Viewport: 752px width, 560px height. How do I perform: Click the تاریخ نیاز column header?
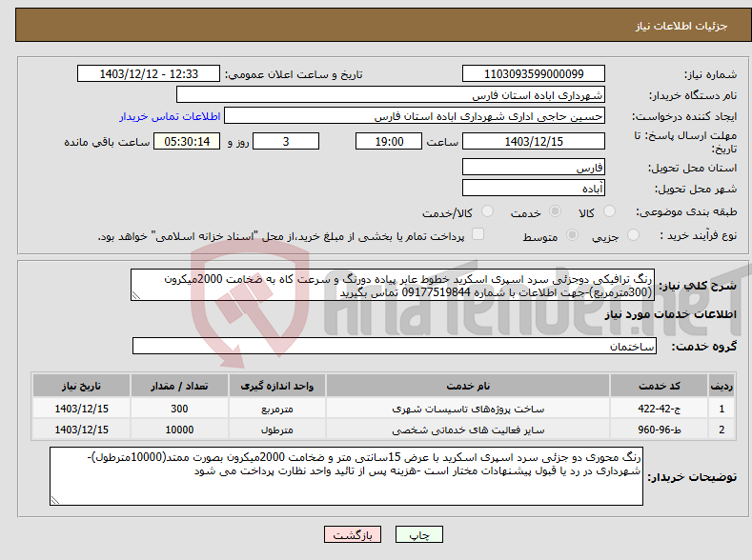82,386
